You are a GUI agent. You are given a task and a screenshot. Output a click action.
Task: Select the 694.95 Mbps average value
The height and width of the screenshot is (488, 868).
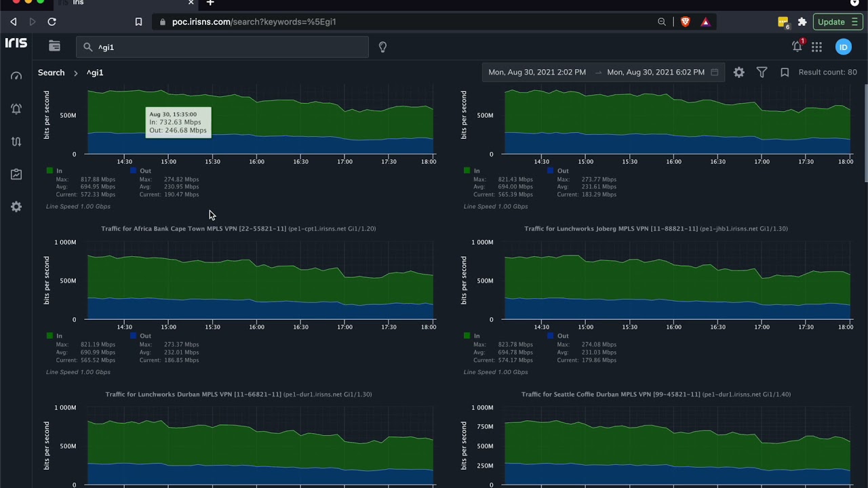98,187
